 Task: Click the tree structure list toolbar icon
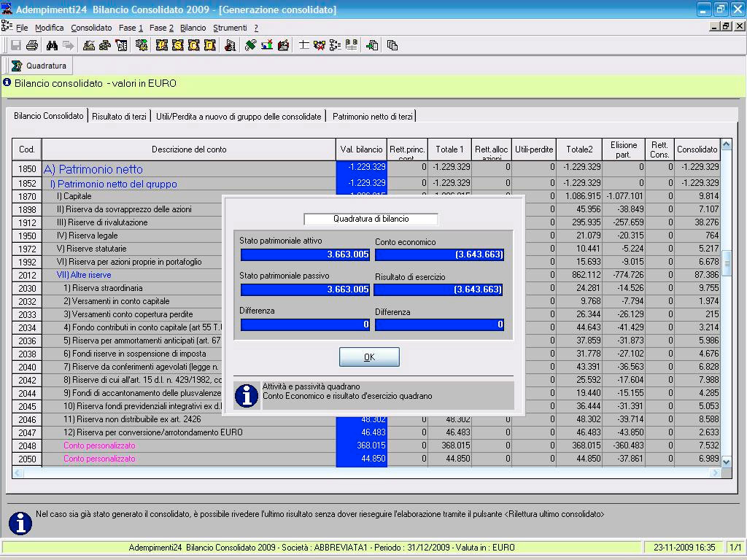tap(335, 45)
